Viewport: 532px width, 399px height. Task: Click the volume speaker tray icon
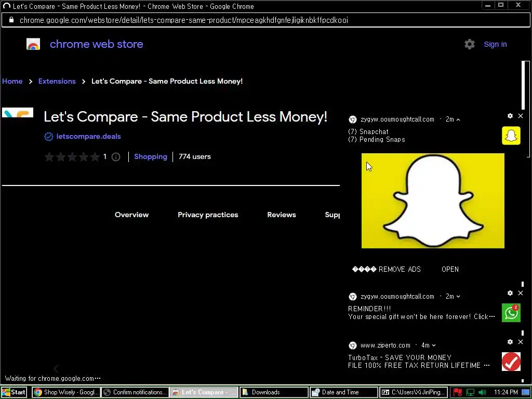pyautogui.click(x=482, y=393)
